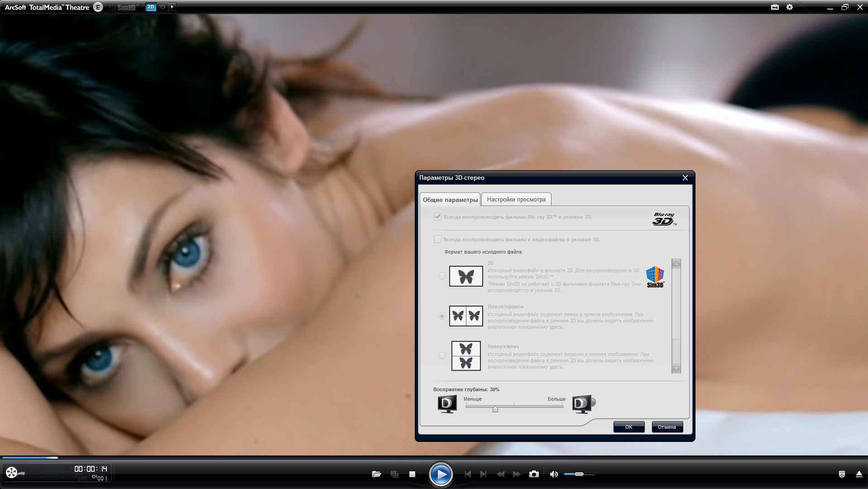Click the depth perception slider handle
Viewport: 868px width, 489px height.
click(495, 409)
